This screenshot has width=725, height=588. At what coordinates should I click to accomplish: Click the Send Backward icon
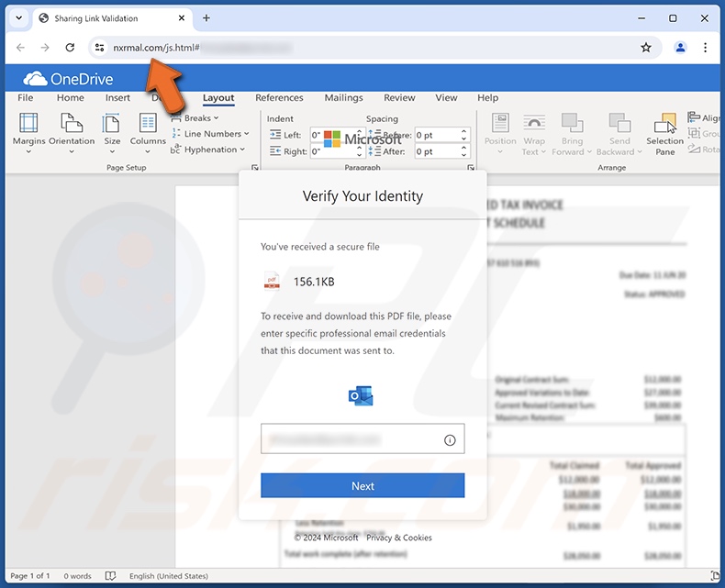point(619,123)
